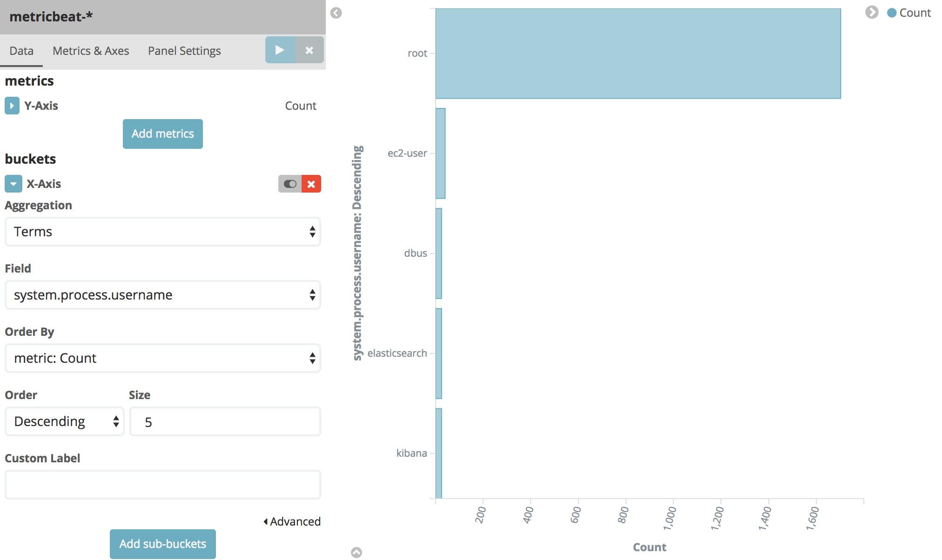Remove the X-Axis bucket with red X
The width and height of the screenshot is (942, 560).
click(311, 184)
